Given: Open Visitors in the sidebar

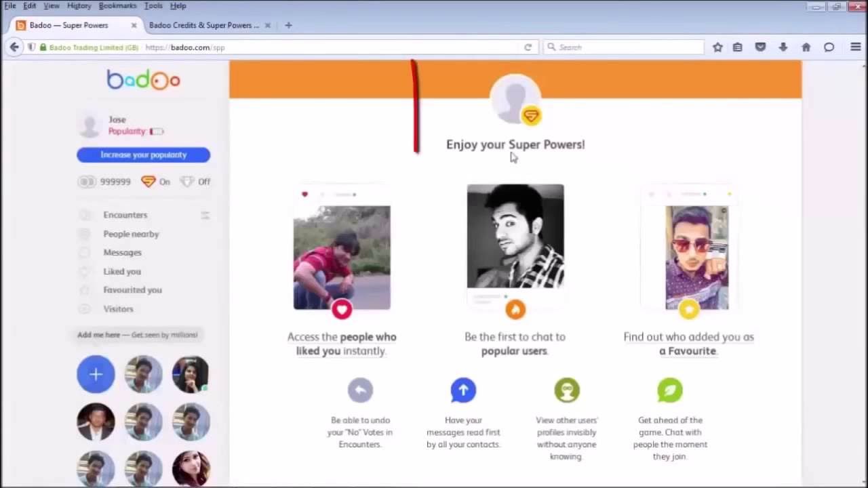Looking at the screenshot, I should [x=118, y=309].
